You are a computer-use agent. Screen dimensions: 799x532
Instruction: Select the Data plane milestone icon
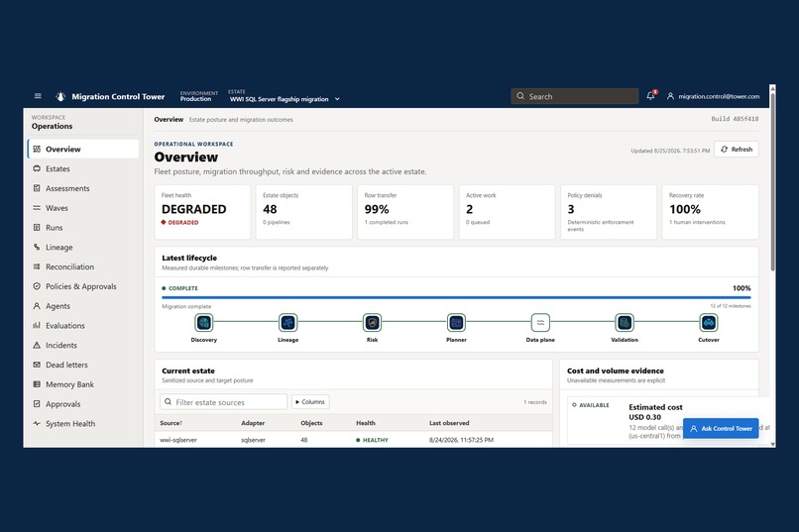coord(540,322)
